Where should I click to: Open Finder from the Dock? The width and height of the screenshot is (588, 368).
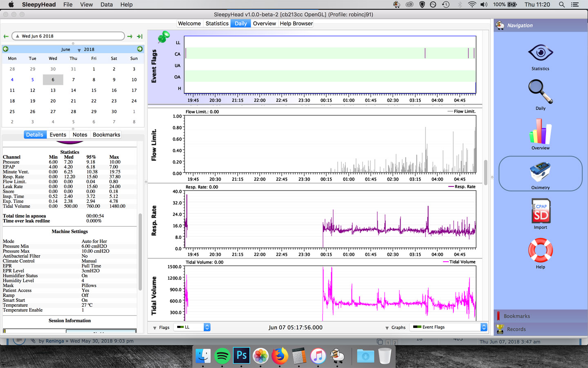pyautogui.click(x=203, y=356)
